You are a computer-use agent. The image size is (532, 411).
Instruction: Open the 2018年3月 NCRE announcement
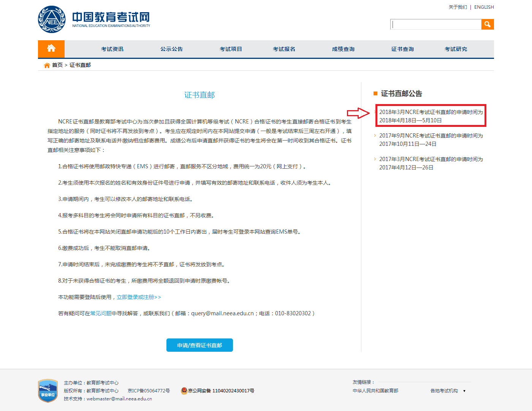point(431,116)
